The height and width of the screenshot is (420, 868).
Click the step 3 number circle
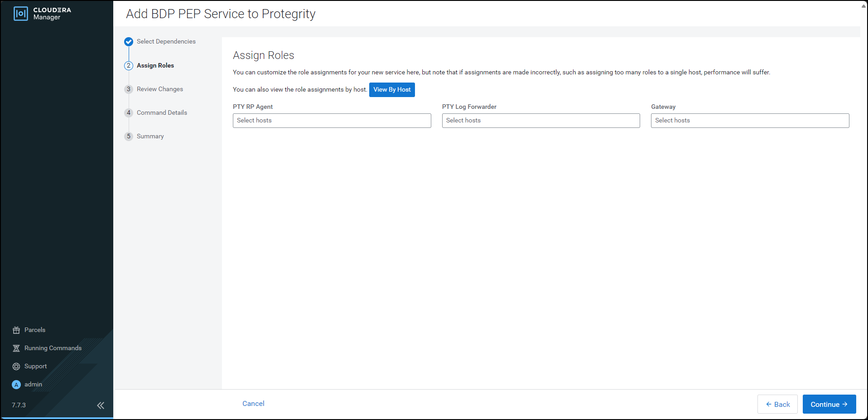tap(129, 89)
